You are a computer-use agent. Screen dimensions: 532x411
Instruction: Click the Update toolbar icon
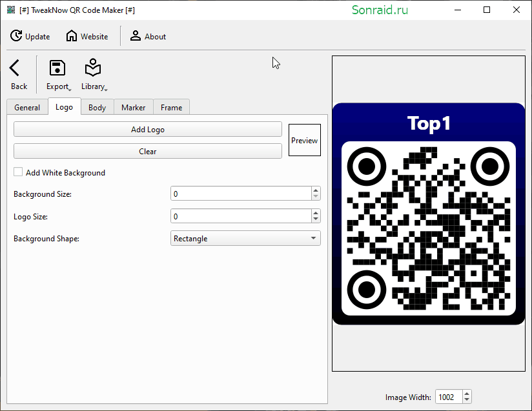(16, 35)
